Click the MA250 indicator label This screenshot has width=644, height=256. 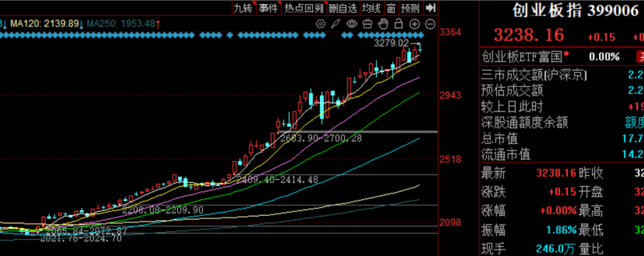tap(121, 23)
